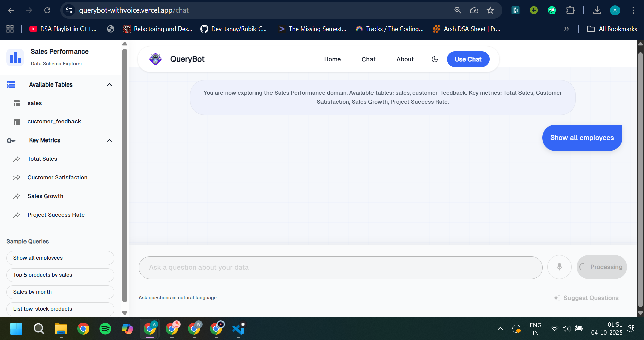Open The Missing Semester bookmark
The height and width of the screenshot is (340, 644).
(313, 29)
